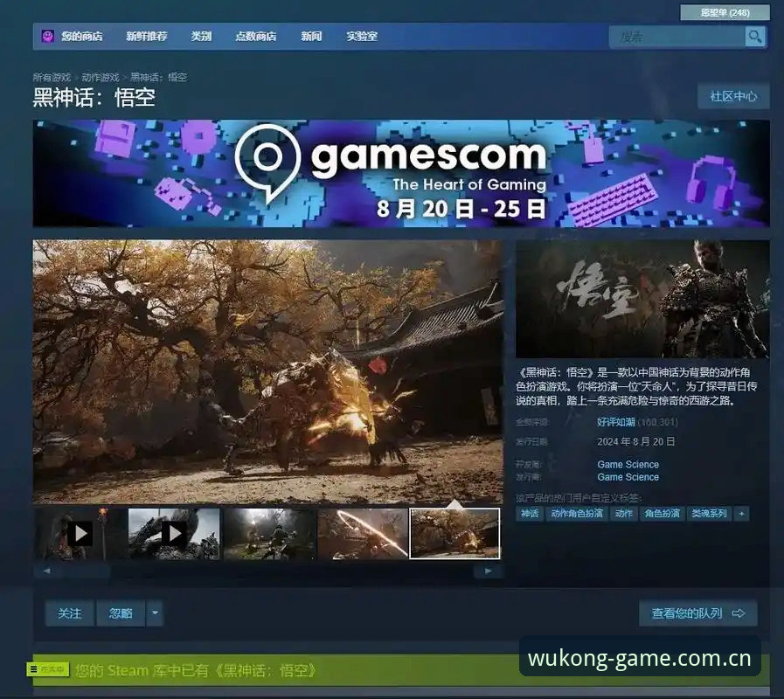Click the purple store avatar icon

pos(48,36)
